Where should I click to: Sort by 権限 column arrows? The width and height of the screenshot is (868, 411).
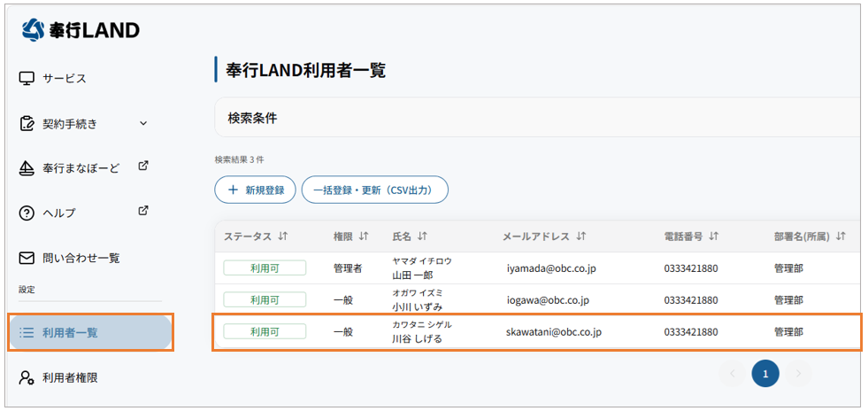(x=364, y=237)
